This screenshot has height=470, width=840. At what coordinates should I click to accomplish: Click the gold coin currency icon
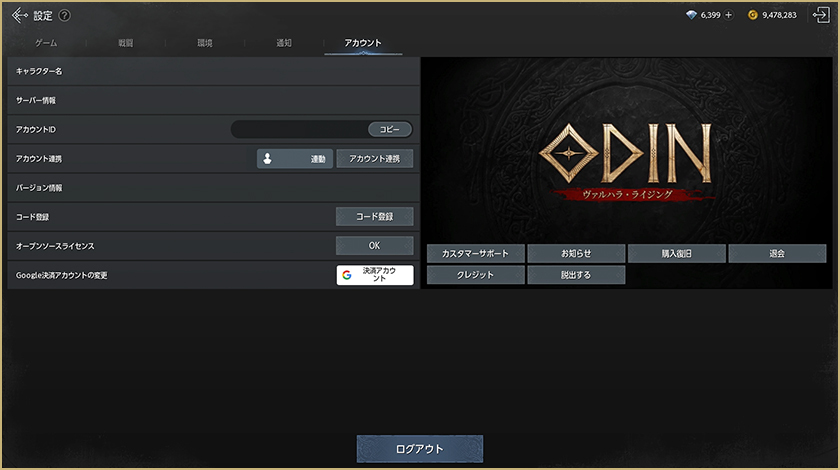tap(753, 15)
